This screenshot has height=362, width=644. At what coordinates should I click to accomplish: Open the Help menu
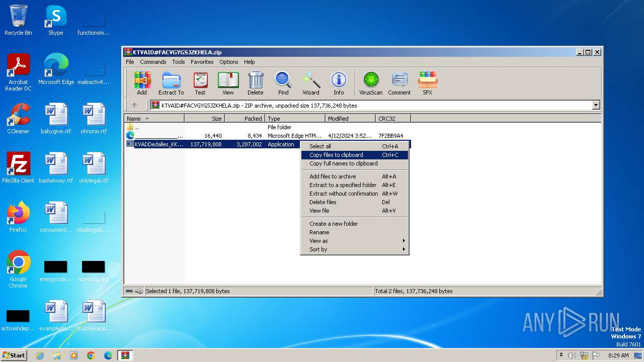click(250, 62)
